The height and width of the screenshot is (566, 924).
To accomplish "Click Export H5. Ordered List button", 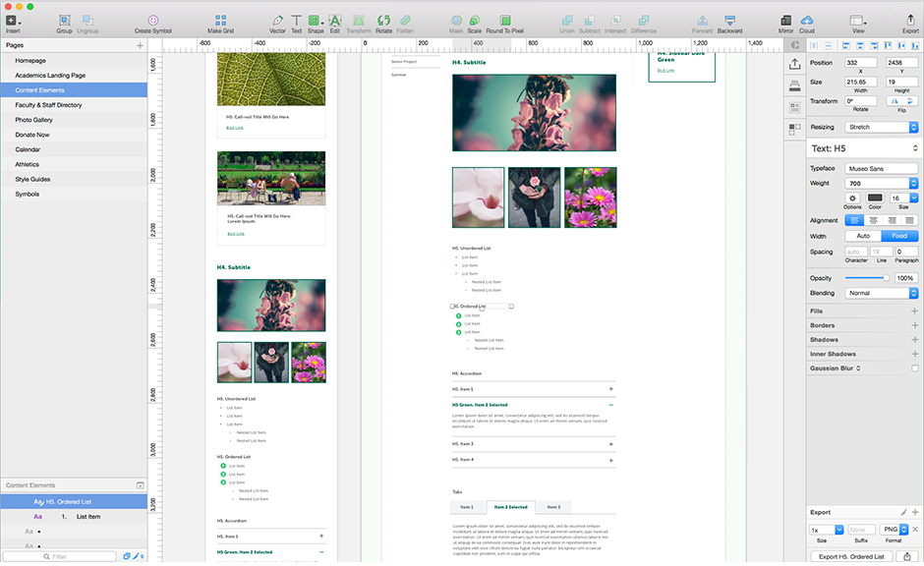I will 851,556.
